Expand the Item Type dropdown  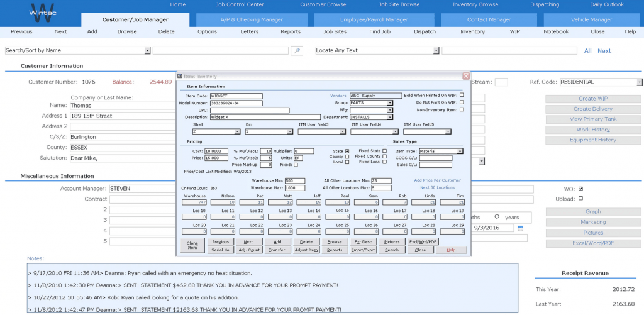coord(460,151)
